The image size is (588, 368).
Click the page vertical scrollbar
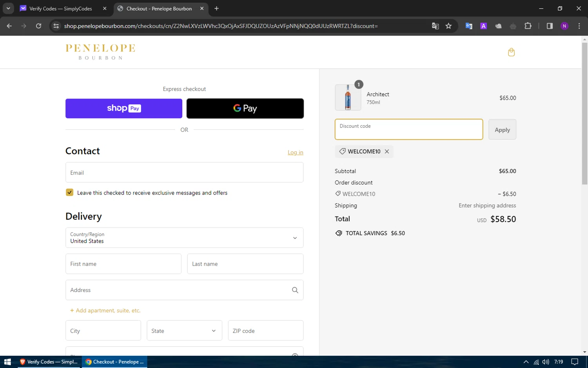[x=584, y=114]
